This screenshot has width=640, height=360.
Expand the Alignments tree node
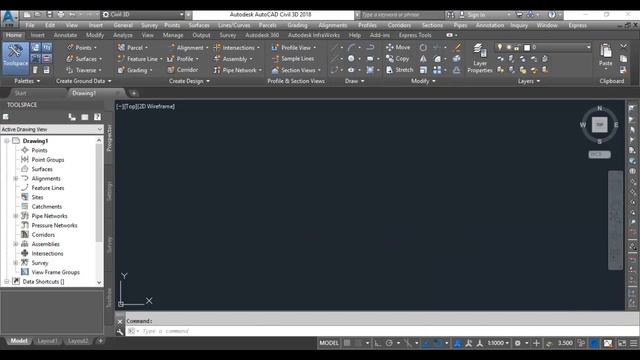point(16,178)
